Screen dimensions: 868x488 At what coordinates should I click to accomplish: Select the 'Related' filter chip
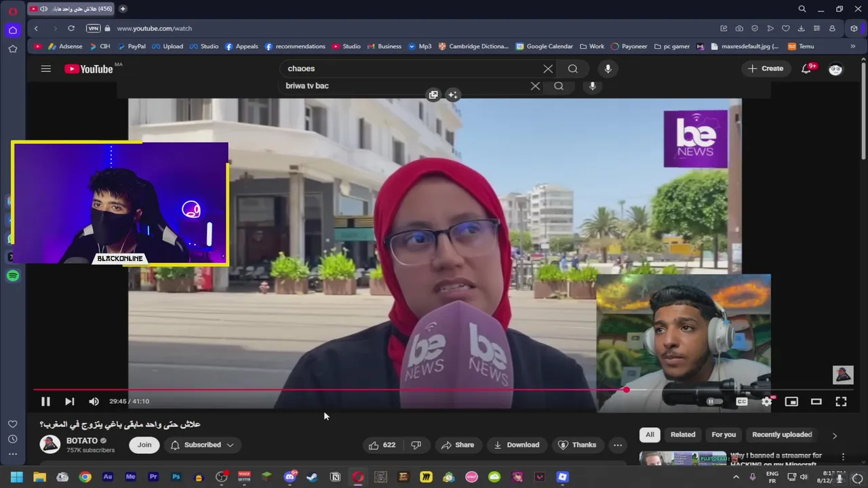point(683,434)
